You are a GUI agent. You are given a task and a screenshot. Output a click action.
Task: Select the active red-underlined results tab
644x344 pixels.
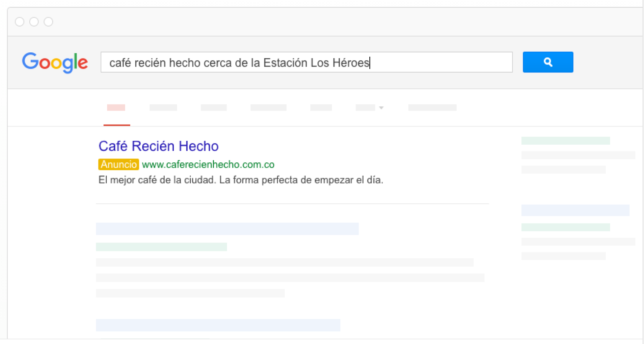coord(116,108)
